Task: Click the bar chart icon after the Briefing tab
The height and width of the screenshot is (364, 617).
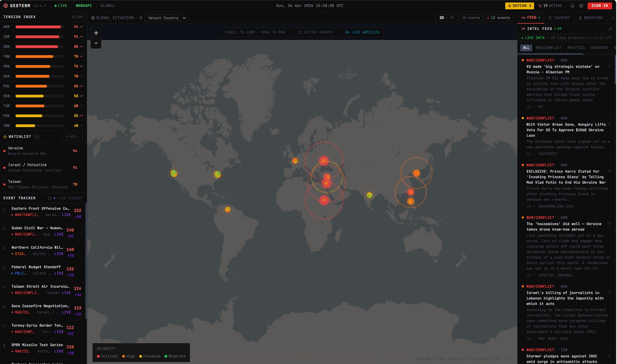Action: (x=613, y=18)
